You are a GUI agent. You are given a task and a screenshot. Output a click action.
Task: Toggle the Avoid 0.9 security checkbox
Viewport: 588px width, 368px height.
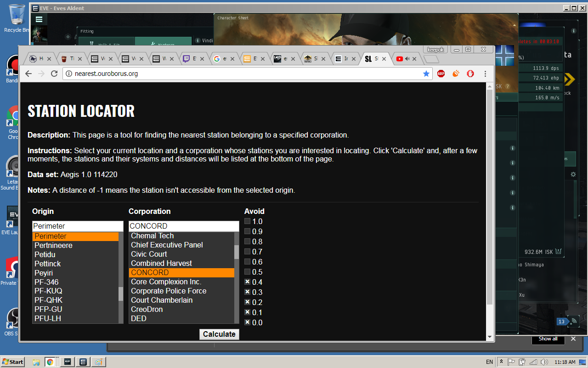248,231
